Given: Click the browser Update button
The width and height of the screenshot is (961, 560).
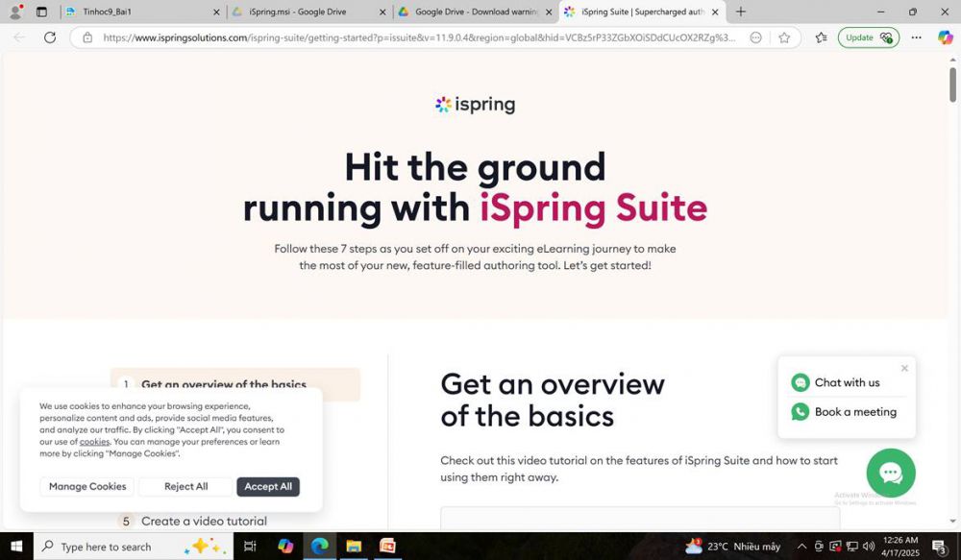Looking at the screenshot, I should pyautogui.click(x=869, y=37).
